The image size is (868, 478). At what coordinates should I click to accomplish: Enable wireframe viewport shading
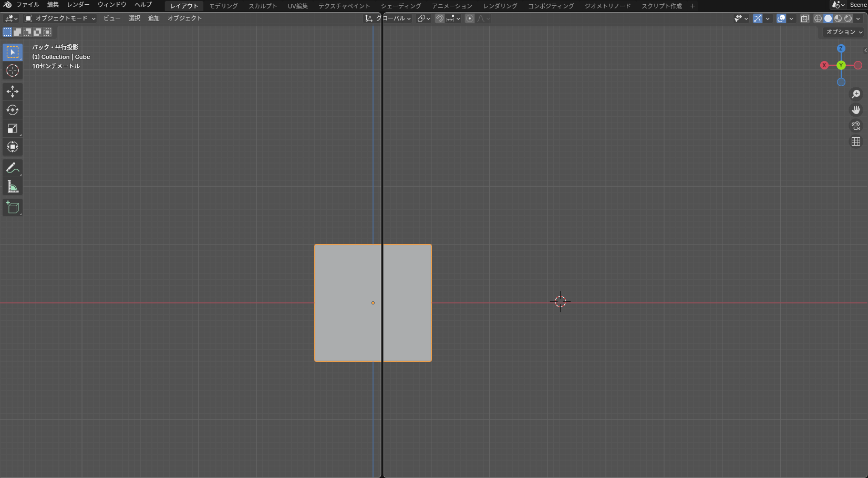point(818,18)
